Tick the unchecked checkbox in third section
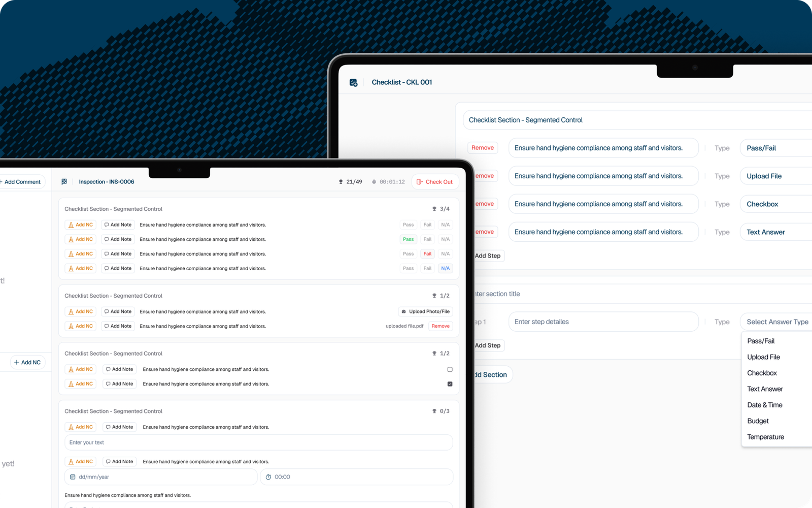 pyautogui.click(x=450, y=369)
